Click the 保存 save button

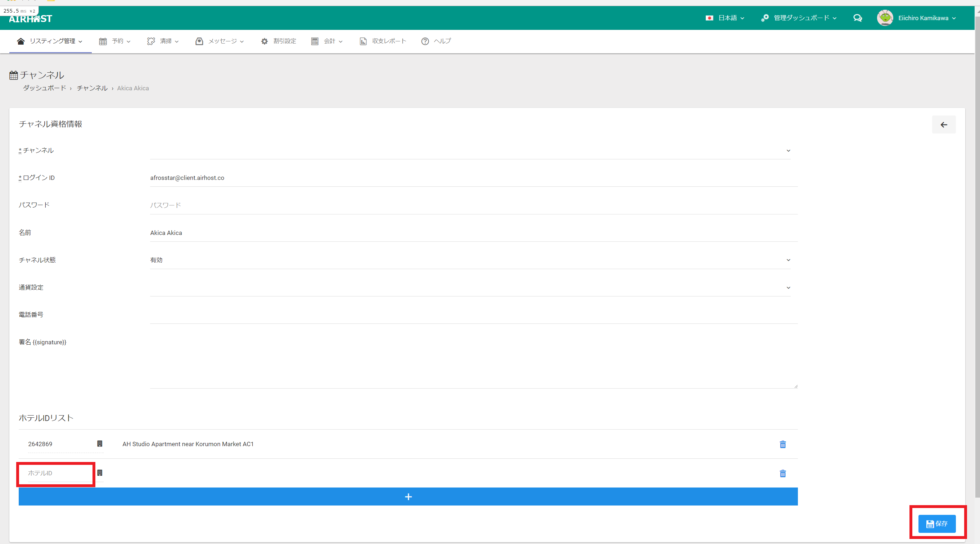(936, 524)
